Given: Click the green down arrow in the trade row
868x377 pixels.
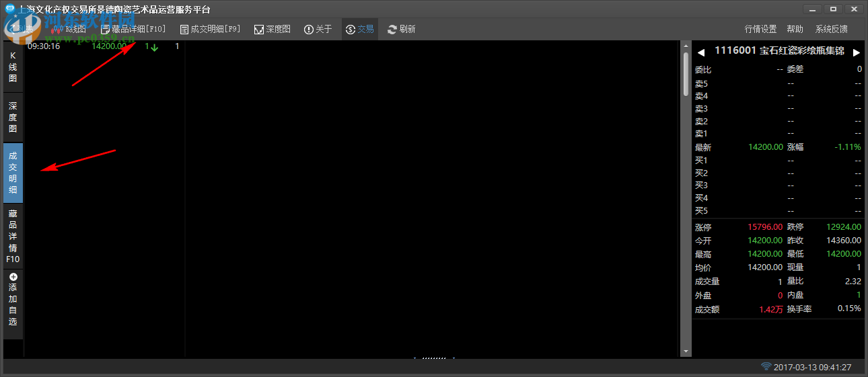Looking at the screenshot, I should click(155, 47).
